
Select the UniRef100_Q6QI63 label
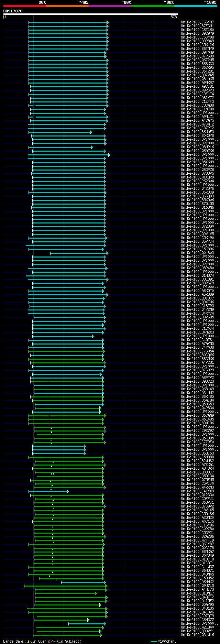(197, 454)
